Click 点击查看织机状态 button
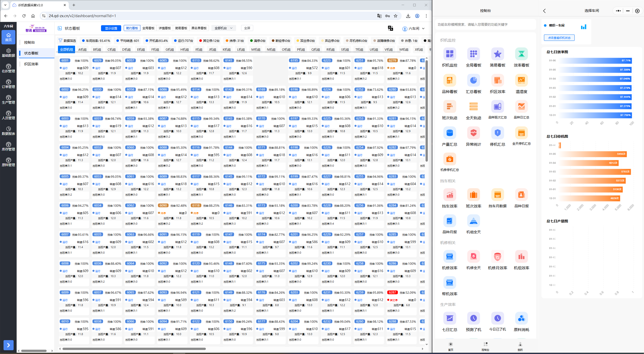The height and width of the screenshot is (354, 644). 559,38
